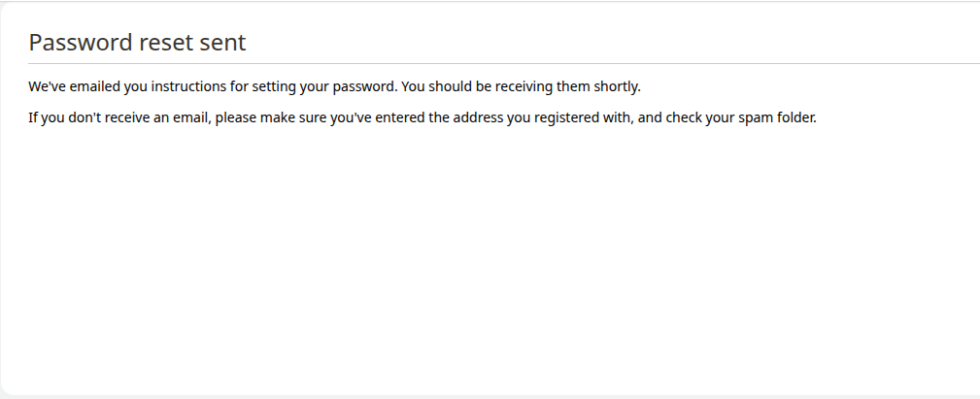Click the sentence "You should be receiving them shortly."
The image size is (980, 399).
coord(522,86)
